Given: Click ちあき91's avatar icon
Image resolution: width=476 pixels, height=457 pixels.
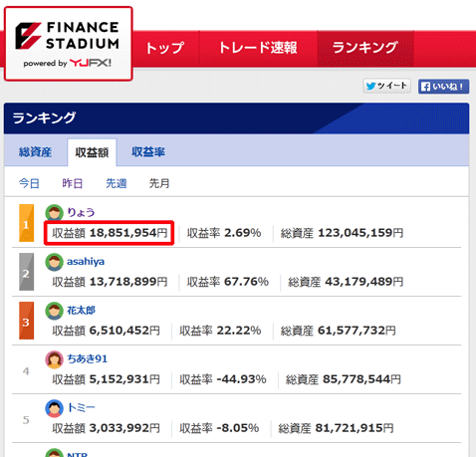Looking at the screenshot, I should [54, 359].
